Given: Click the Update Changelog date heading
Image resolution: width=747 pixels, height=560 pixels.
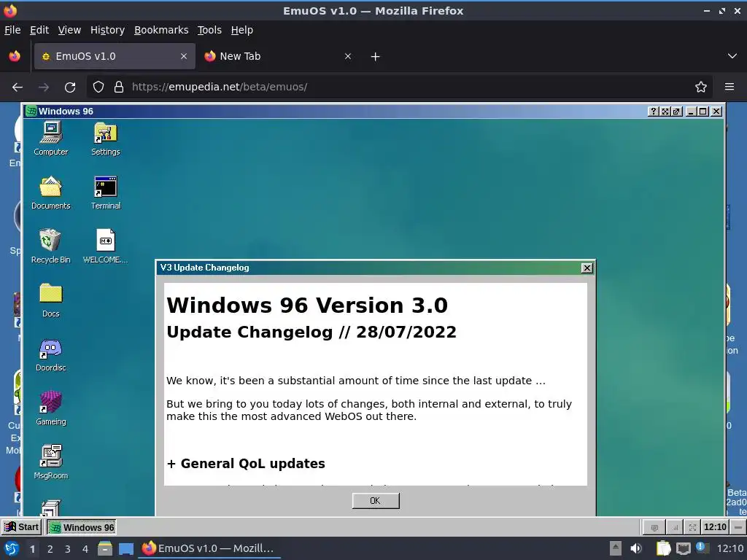Looking at the screenshot, I should point(311,332).
